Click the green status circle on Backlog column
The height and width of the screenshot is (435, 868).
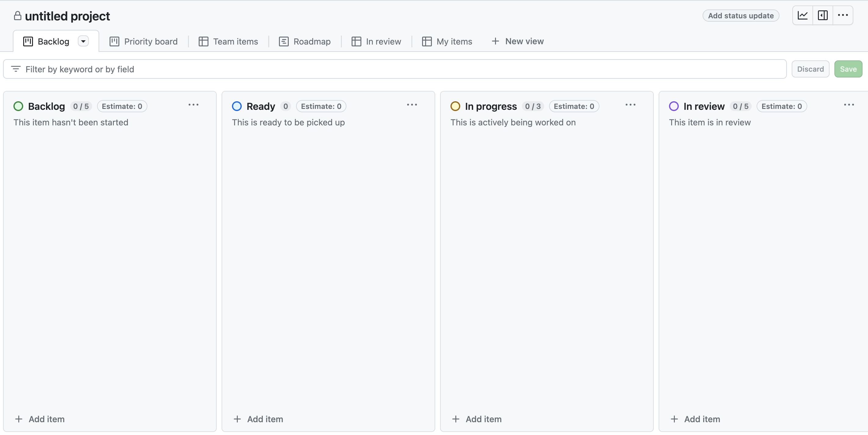[19, 106]
